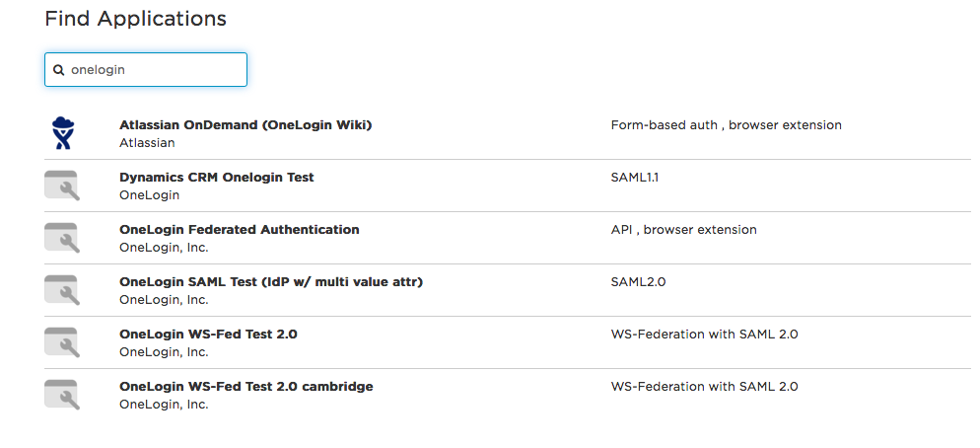Click "API, browser extension" type text

[x=683, y=230]
